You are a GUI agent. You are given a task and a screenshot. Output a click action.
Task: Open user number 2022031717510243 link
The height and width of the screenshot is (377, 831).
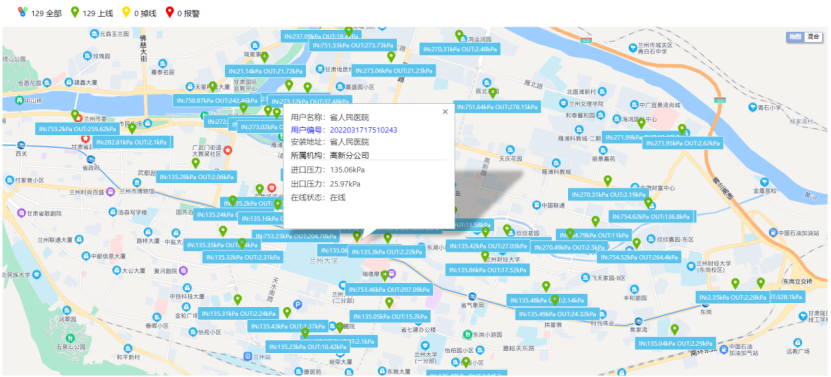[364, 130]
